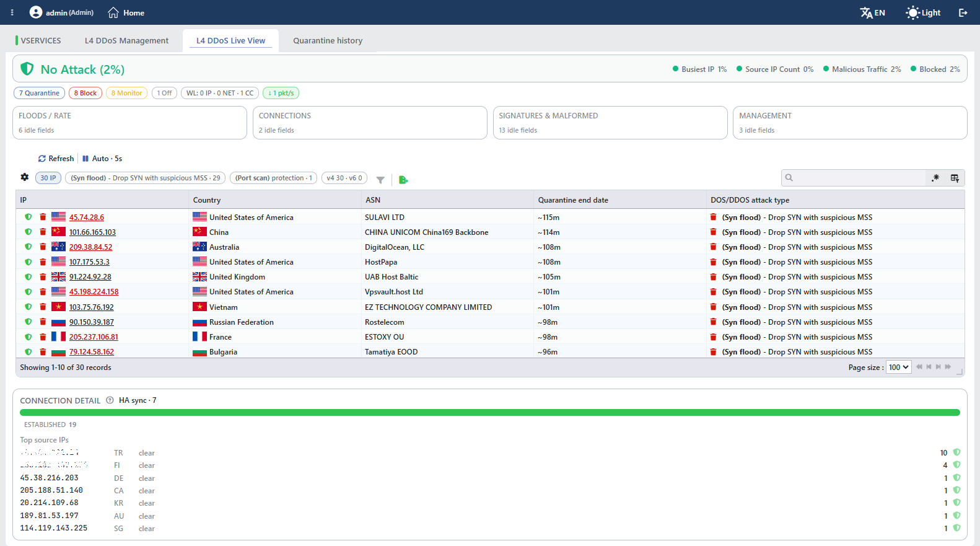Screen dimensions: 980x546
Task: Open IP link 45.198.224.158
Action: click(94, 292)
